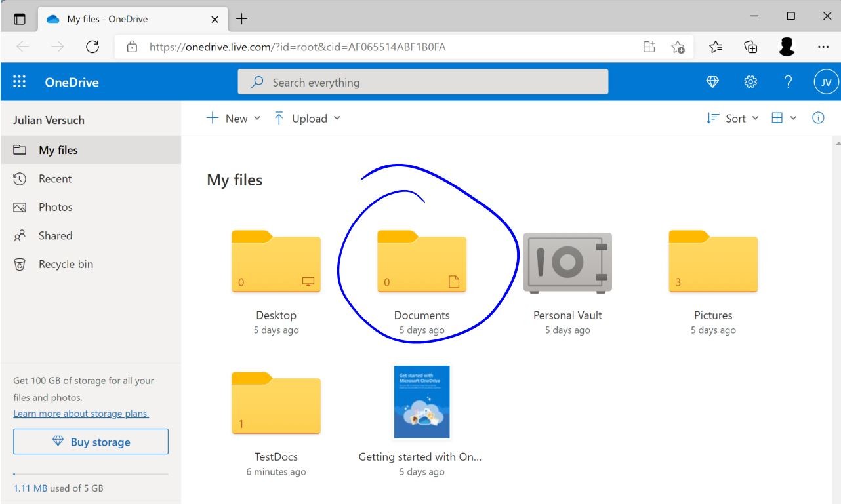Open the Photos section
841x504 pixels.
tap(56, 206)
